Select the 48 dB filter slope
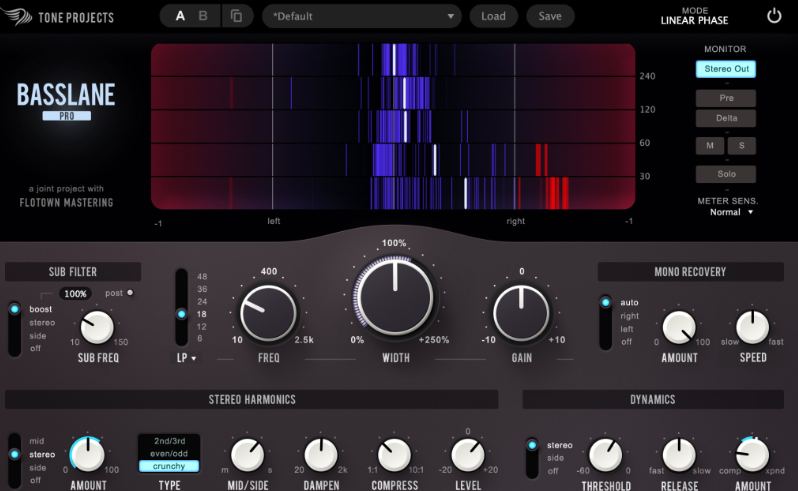The image size is (798, 491). [x=202, y=276]
